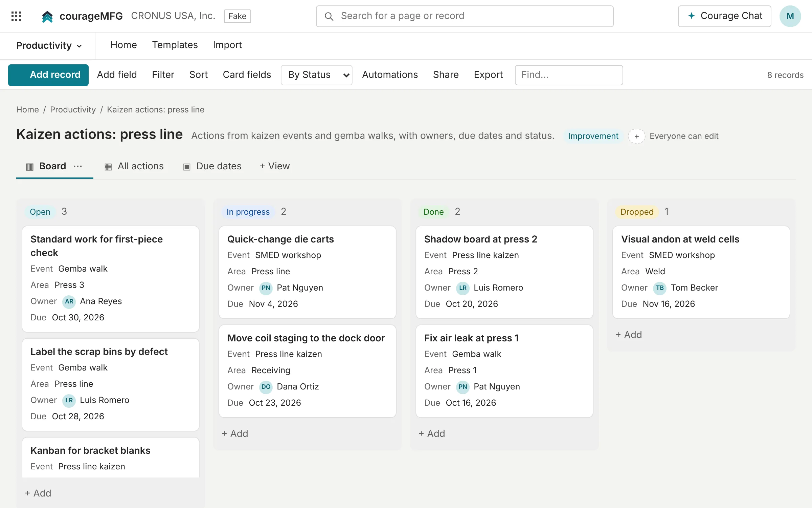Add a card in the In progress column
Screen dimensions: 812x508
pos(235,434)
